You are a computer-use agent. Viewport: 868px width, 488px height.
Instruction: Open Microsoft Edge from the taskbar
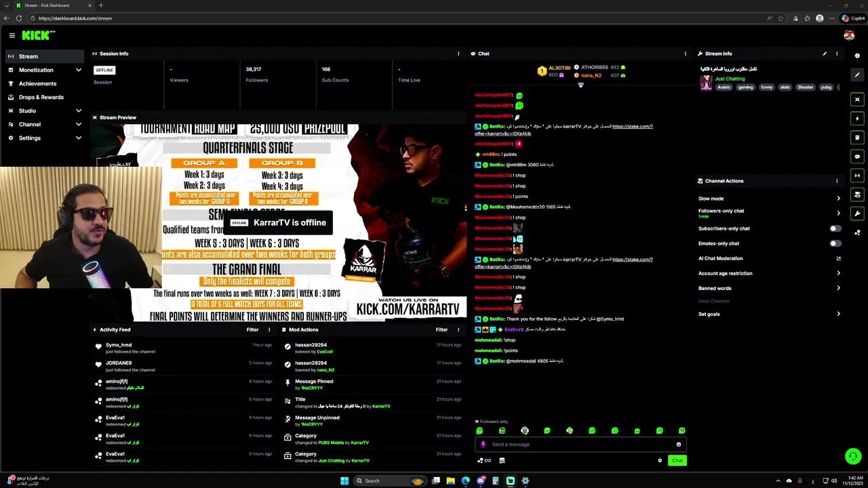[x=465, y=481]
